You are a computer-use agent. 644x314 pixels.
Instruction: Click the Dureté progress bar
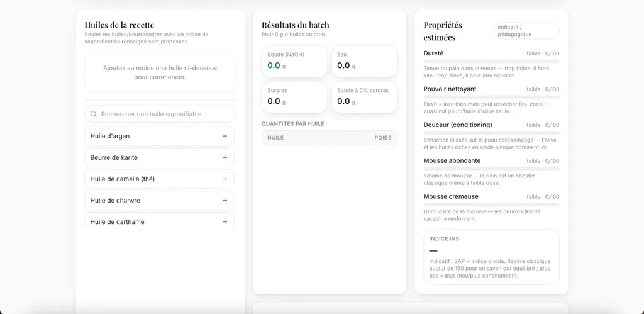(x=491, y=61)
